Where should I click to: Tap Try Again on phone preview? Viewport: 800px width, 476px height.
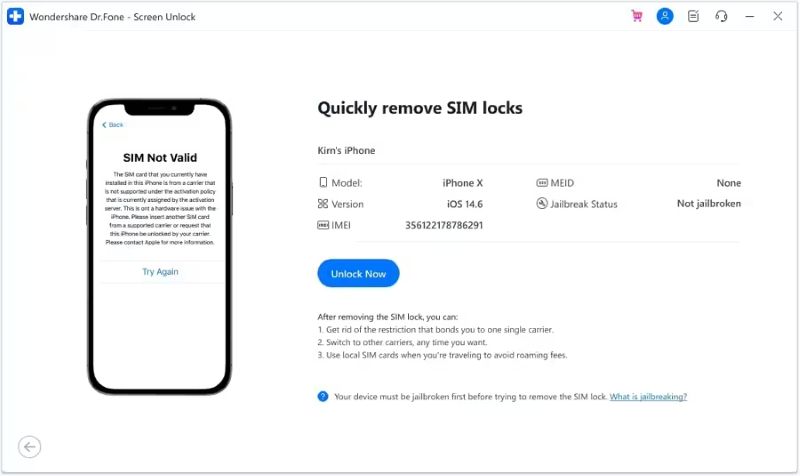(x=160, y=271)
